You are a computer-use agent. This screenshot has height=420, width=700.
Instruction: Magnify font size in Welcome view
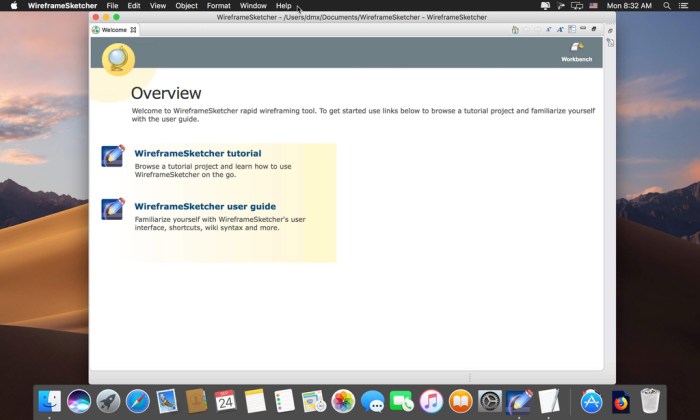click(560, 29)
